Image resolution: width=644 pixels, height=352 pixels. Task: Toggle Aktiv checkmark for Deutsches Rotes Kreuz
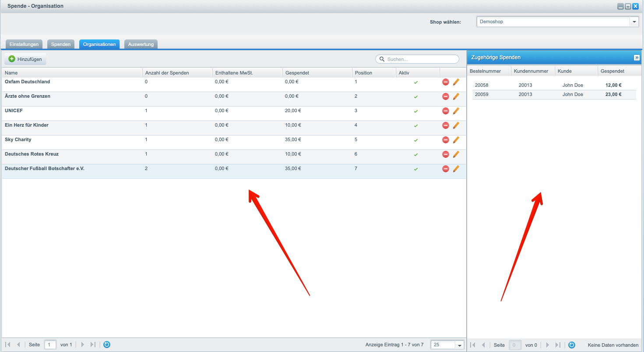[416, 155]
